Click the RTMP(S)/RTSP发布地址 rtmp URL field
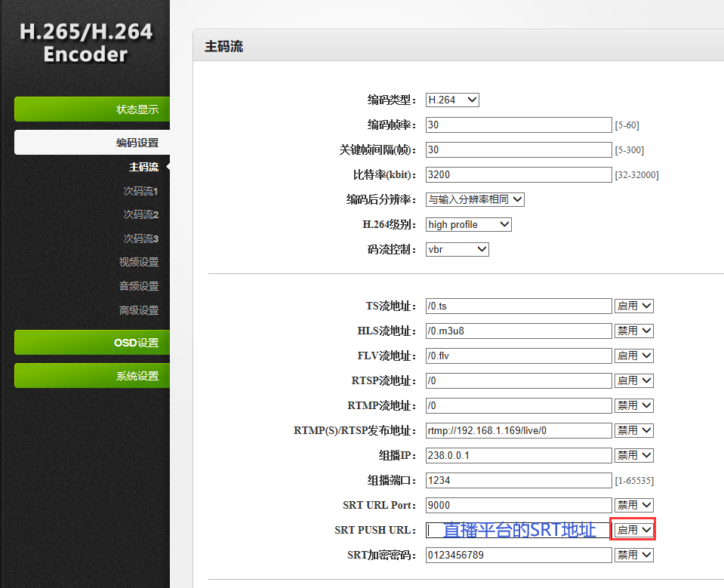 [x=519, y=430]
